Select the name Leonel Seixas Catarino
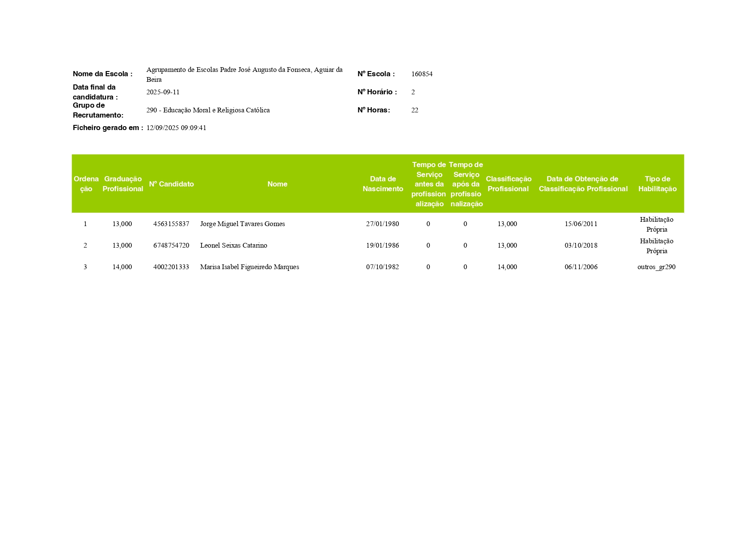Screen dimensions: 756x534 (x=233, y=245)
